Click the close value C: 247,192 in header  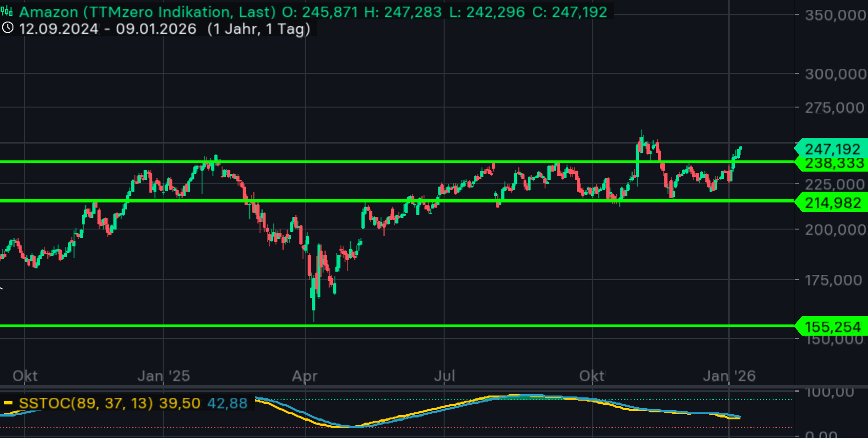pos(569,12)
